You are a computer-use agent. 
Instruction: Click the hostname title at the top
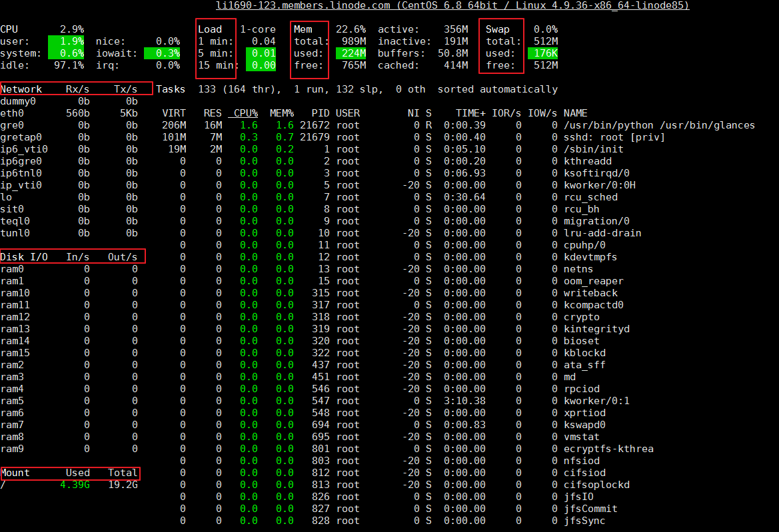452,5
